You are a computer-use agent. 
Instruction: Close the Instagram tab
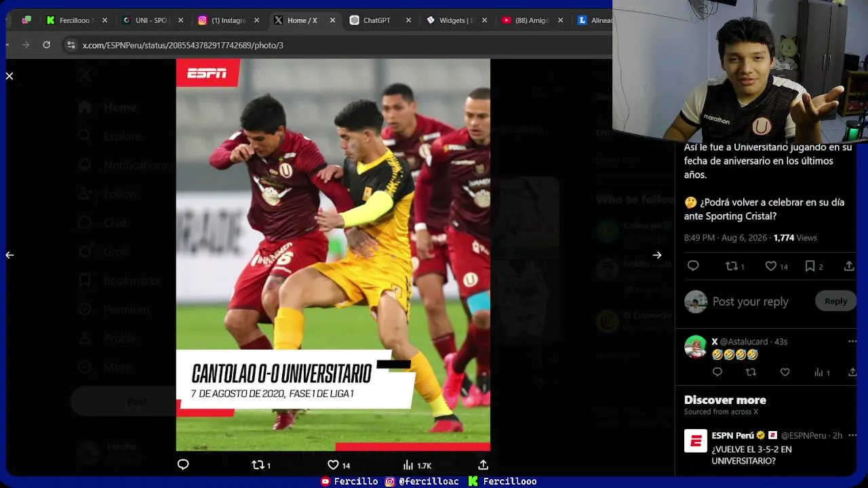(x=256, y=20)
